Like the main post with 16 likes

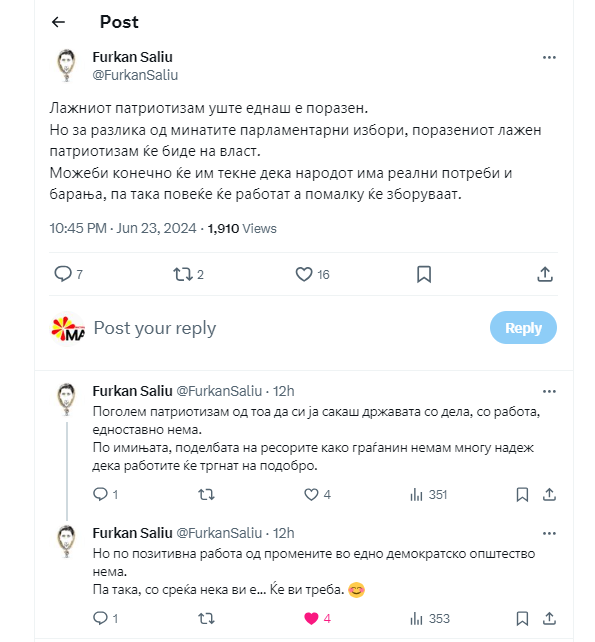pos(304,274)
